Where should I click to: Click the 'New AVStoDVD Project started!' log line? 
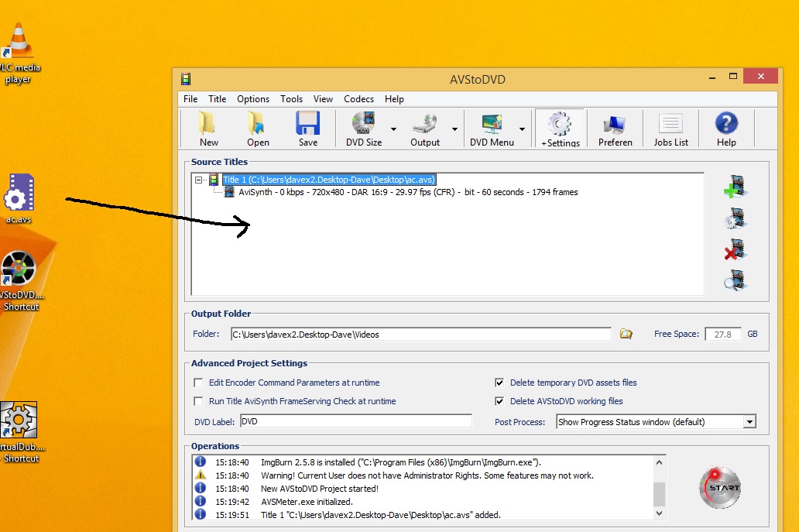(x=320, y=488)
